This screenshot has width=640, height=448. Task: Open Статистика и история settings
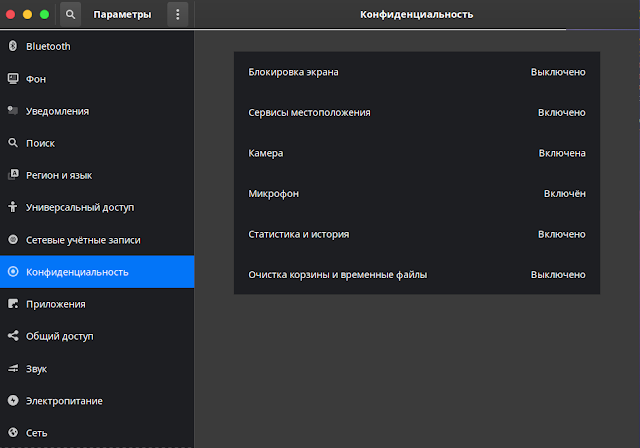click(x=417, y=234)
